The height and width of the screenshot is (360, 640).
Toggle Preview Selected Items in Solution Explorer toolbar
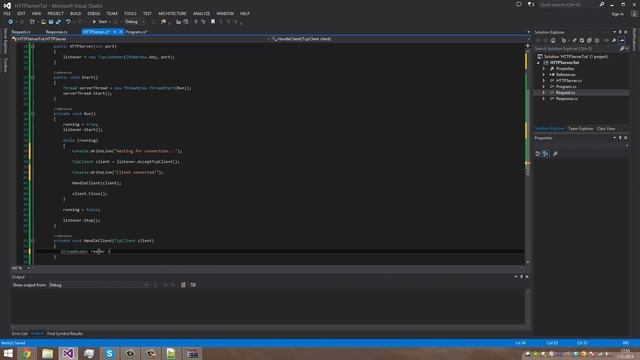coord(622,40)
